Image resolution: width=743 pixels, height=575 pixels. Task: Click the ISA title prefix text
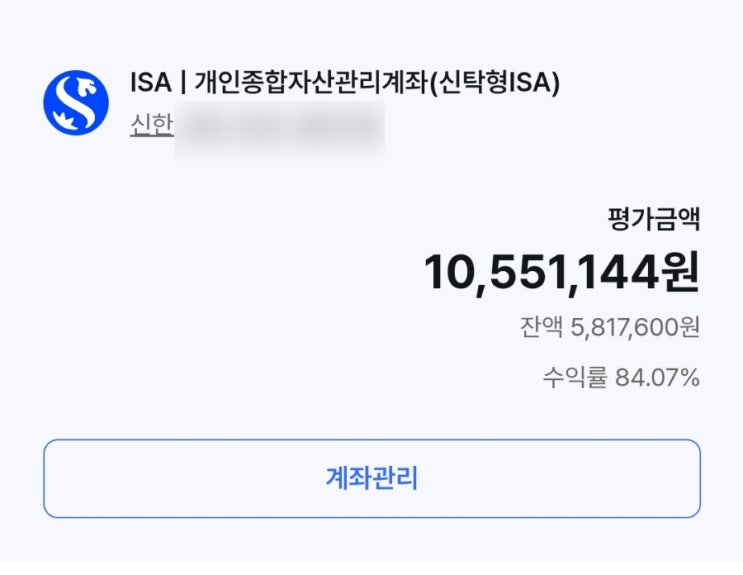(x=150, y=83)
